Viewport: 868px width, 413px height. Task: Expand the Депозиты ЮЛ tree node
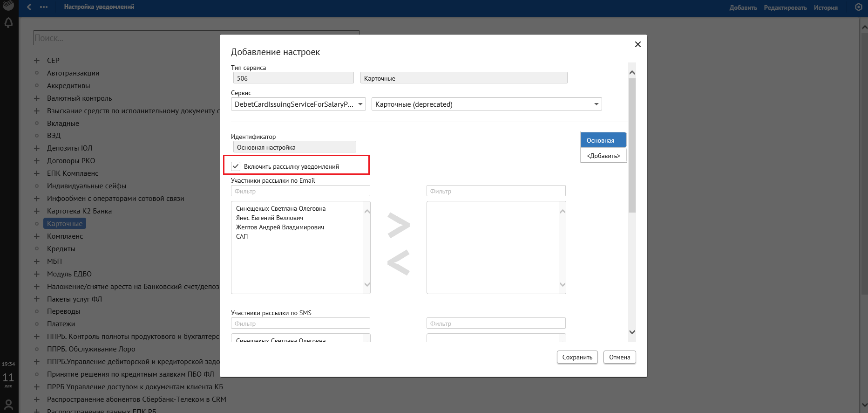(37, 148)
